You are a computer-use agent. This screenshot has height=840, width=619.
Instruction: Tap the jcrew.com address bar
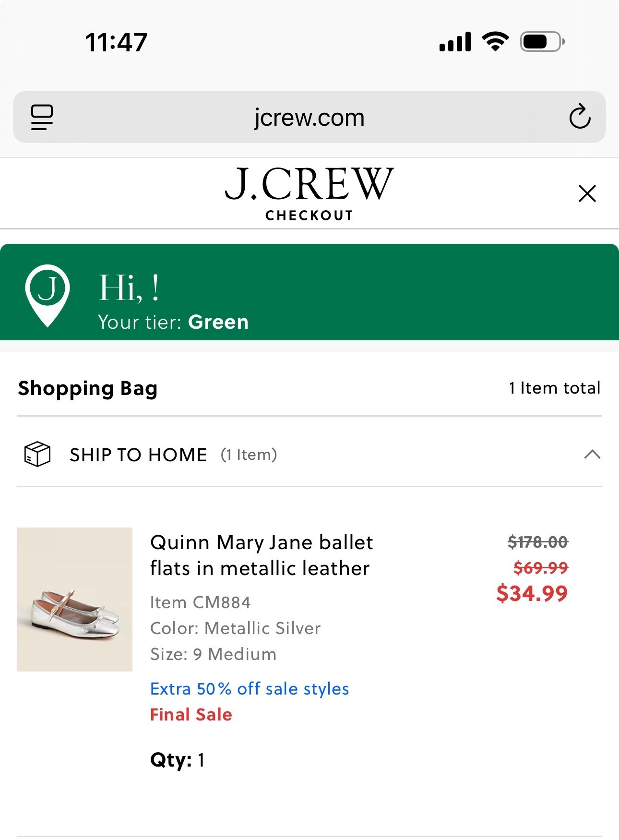(x=309, y=118)
